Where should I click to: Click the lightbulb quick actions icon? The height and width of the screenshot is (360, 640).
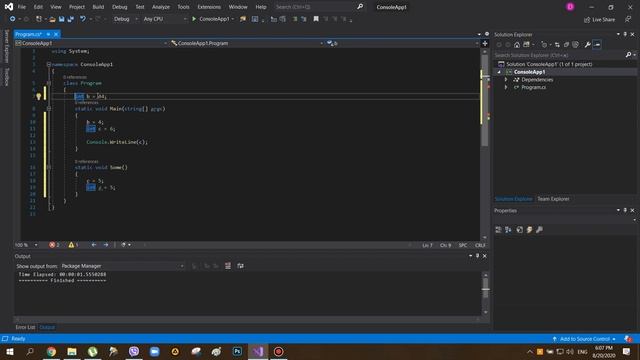(39, 96)
